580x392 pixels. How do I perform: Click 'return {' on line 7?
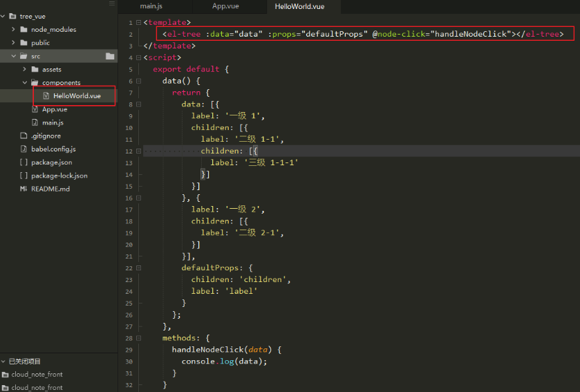point(191,93)
